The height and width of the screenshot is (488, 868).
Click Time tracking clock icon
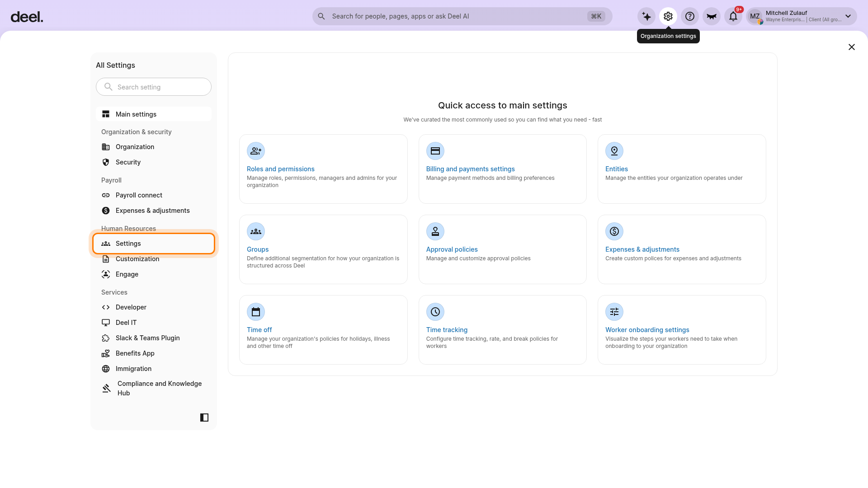click(435, 312)
